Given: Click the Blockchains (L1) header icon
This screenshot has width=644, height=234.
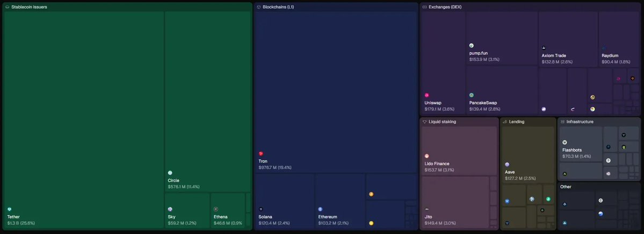Looking at the screenshot, I should (x=259, y=7).
